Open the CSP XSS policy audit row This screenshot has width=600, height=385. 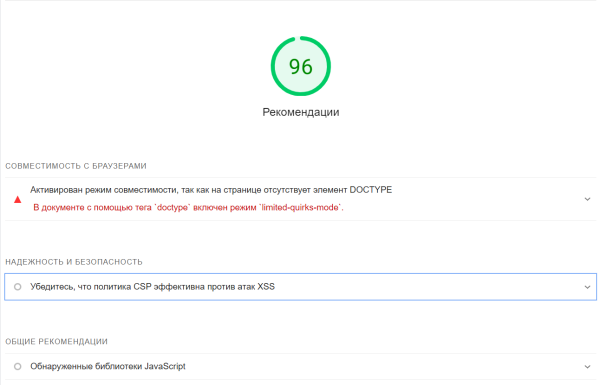(300, 287)
